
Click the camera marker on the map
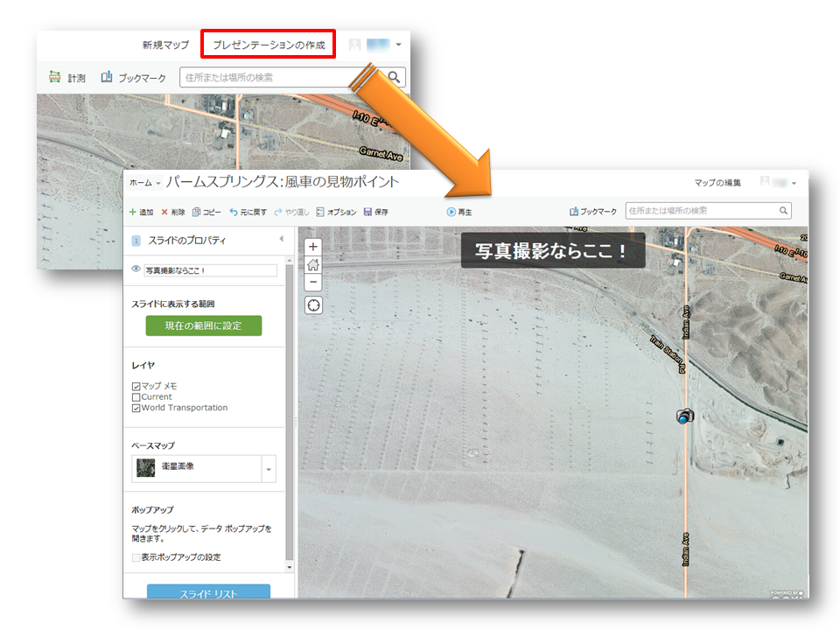pos(685,416)
